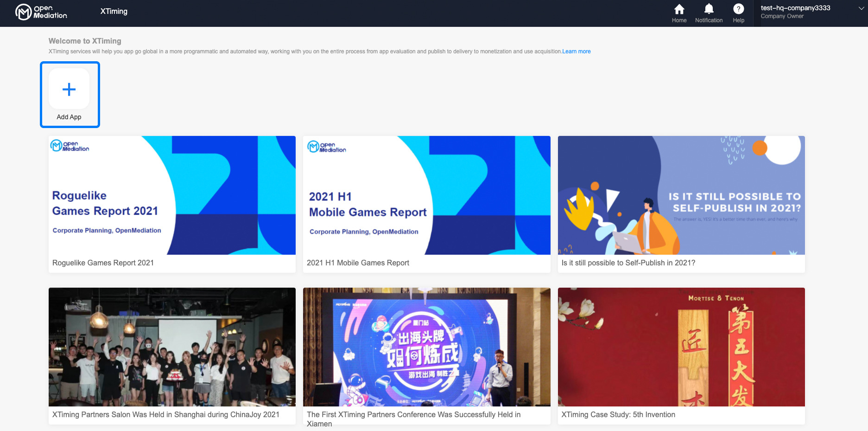This screenshot has height=431, width=868.
Task: Click the OpenMediation logo in the header
Action: pos(41,12)
